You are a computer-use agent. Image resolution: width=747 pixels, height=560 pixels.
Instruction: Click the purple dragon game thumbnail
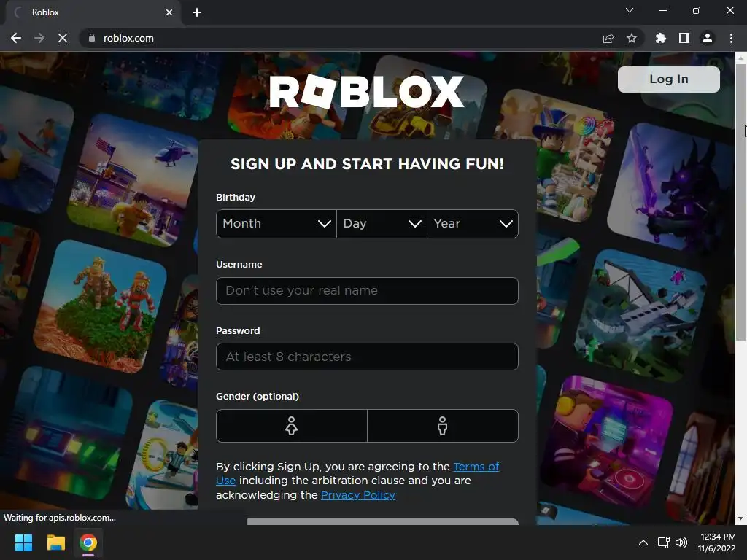pyautogui.click(x=672, y=187)
